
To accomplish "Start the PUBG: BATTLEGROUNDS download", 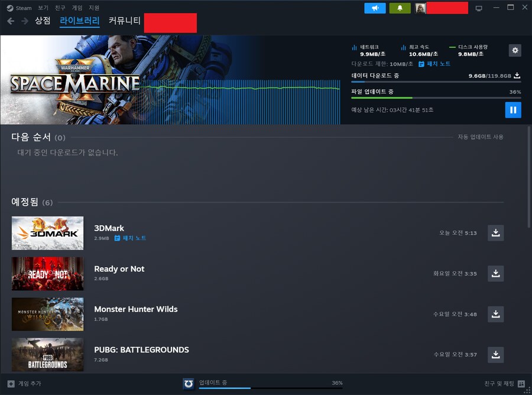I will click(x=496, y=355).
